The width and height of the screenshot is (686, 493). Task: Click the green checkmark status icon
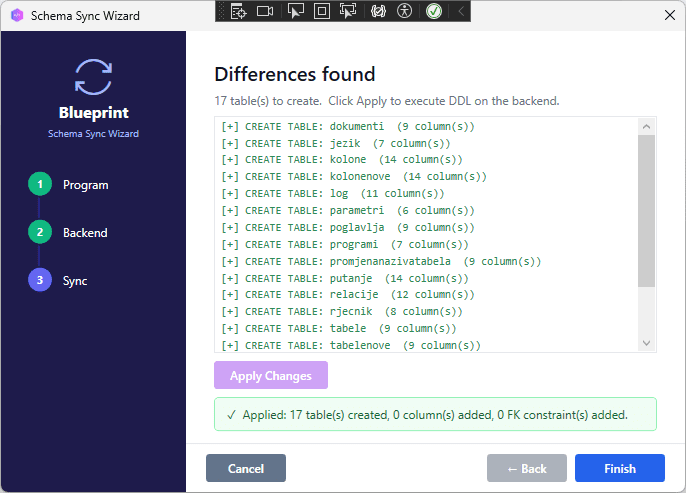[433, 11]
